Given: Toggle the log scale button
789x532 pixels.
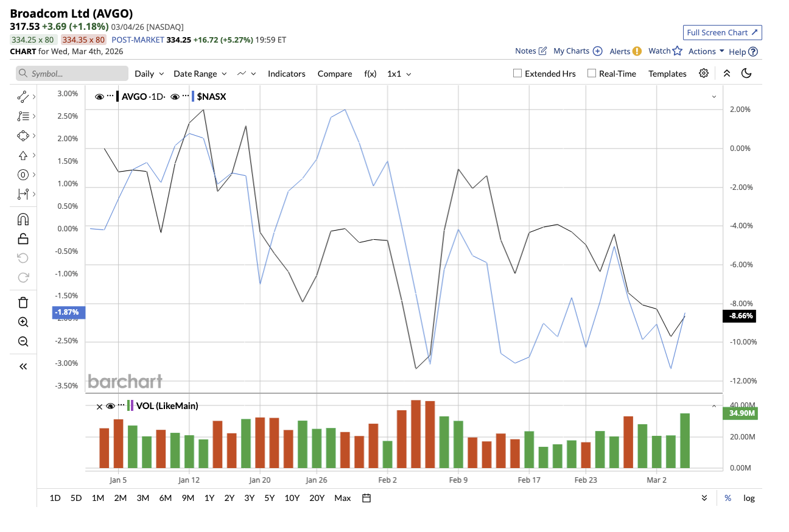Looking at the screenshot, I should (x=749, y=498).
